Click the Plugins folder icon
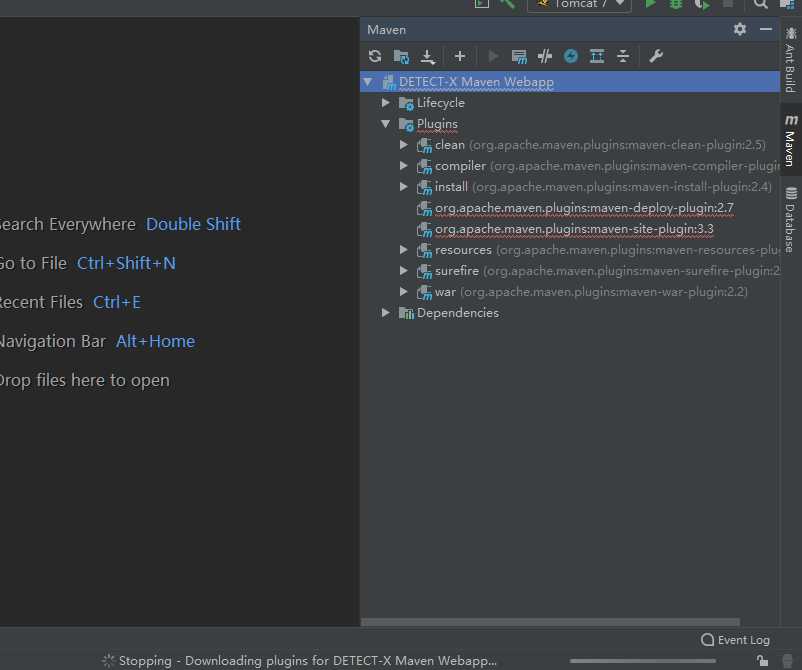The height and width of the screenshot is (670, 802). coord(406,124)
